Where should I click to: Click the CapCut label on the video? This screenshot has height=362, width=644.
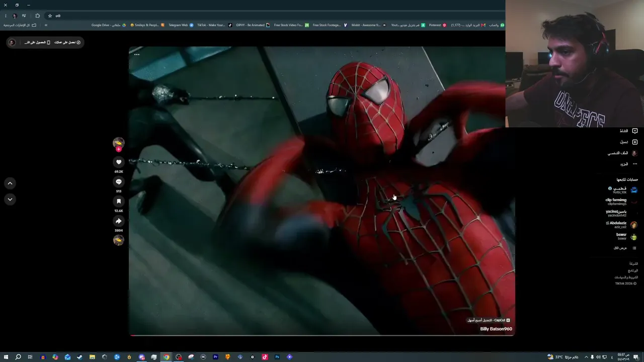(489, 320)
